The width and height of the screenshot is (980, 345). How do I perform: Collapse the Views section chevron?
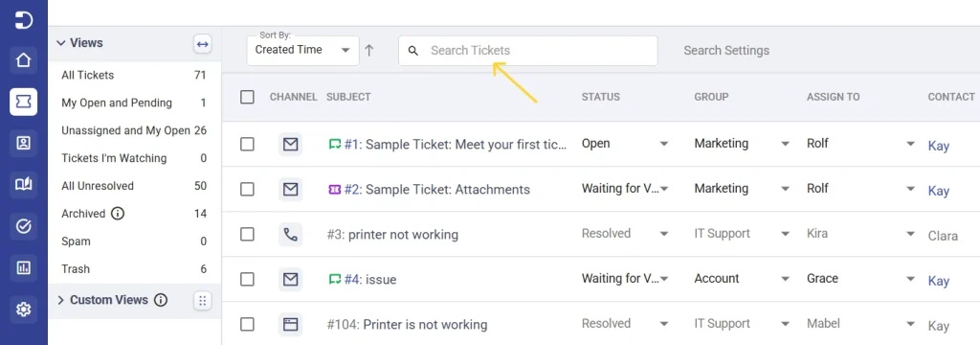tap(60, 43)
